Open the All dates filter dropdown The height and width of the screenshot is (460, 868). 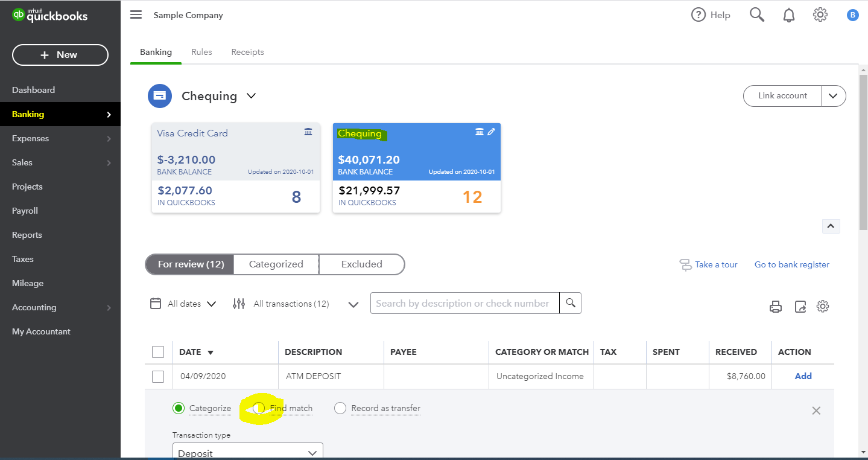[x=183, y=304]
